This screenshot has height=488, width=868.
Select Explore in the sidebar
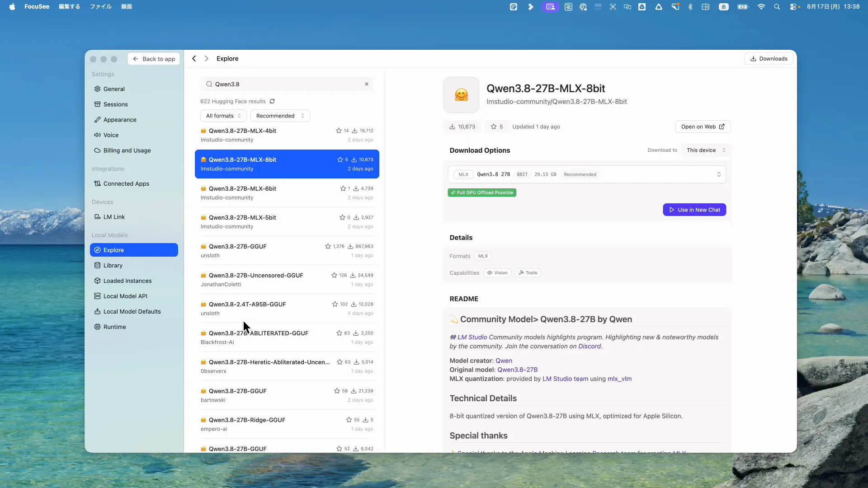click(134, 250)
